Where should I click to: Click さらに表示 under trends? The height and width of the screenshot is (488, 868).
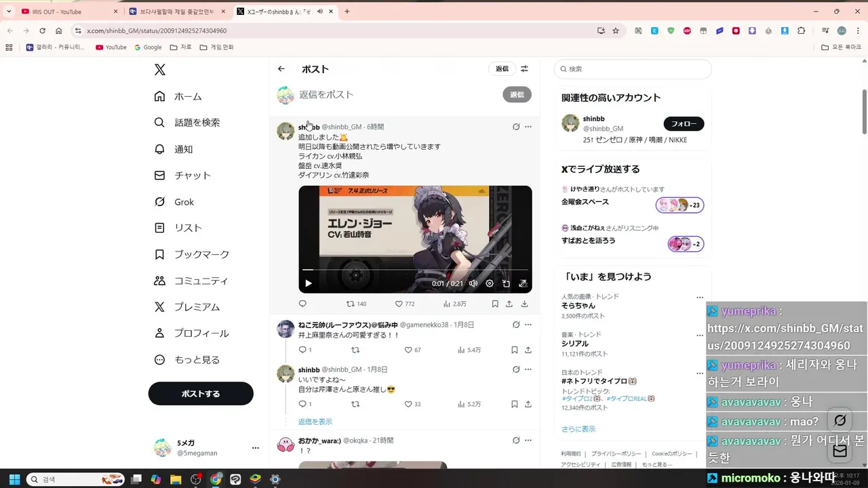[578, 429]
